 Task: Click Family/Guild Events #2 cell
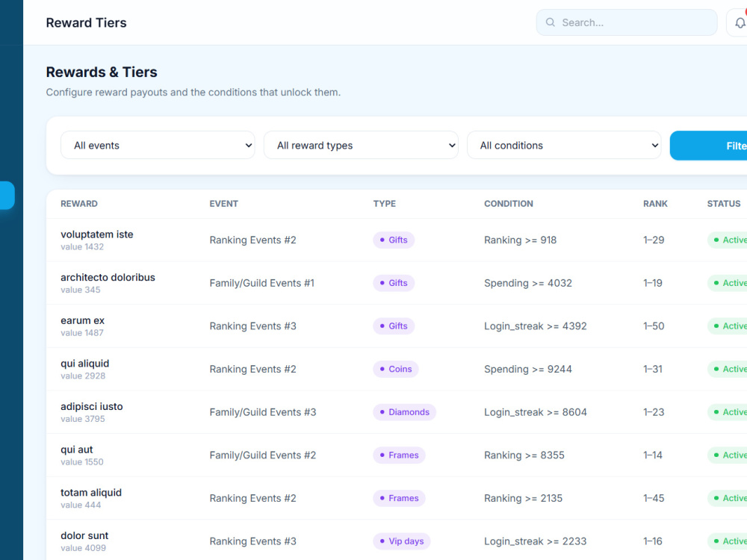tap(263, 455)
